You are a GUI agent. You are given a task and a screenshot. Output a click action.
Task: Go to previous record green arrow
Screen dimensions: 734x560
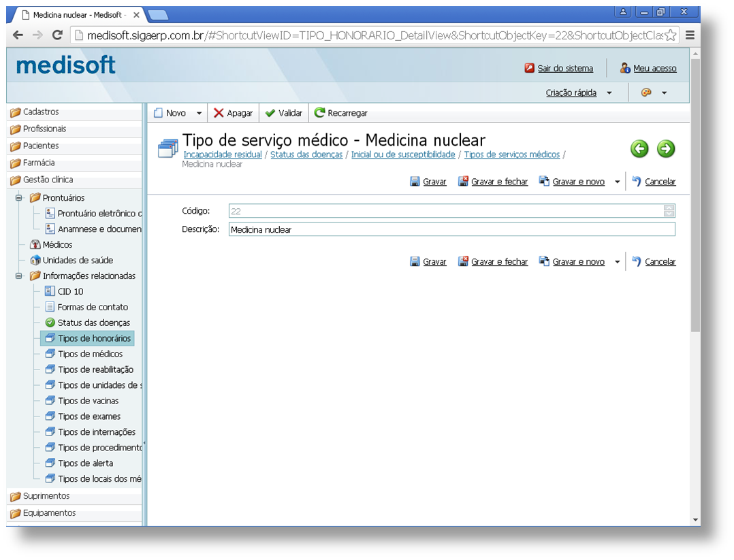tap(639, 149)
